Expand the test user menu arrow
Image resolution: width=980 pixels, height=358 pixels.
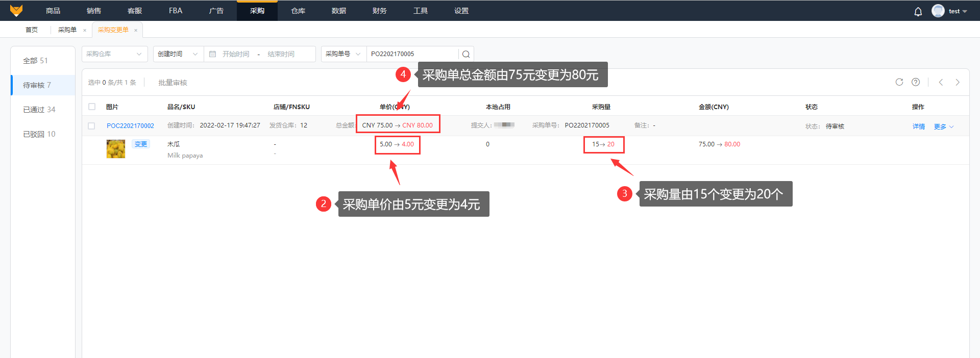(x=964, y=11)
